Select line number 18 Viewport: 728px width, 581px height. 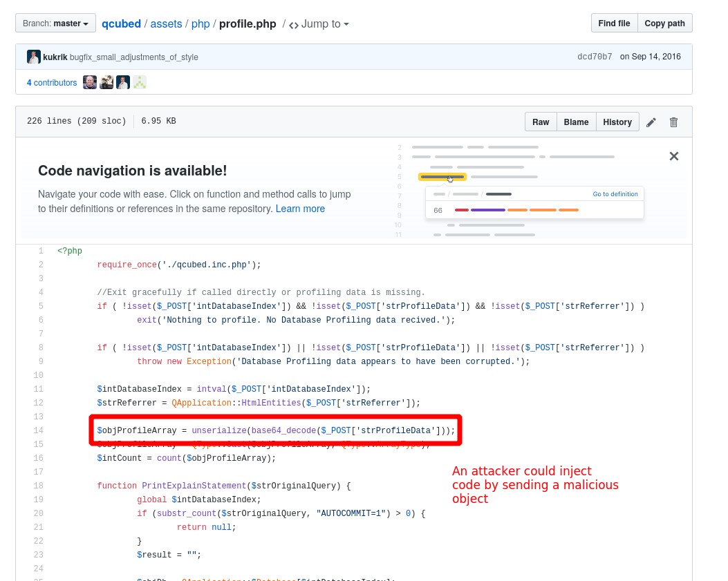click(39, 486)
